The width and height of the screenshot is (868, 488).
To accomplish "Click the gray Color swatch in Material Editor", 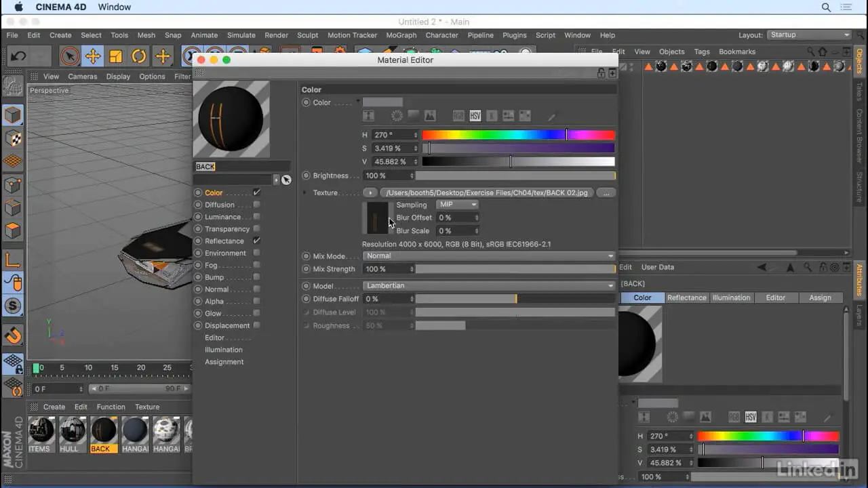I will coord(382,102).
